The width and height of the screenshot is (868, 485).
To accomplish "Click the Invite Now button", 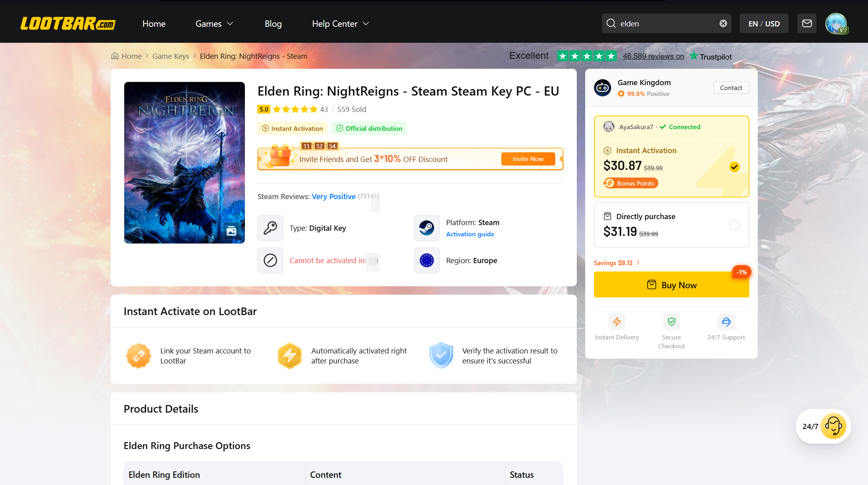I will coord(528,159).
